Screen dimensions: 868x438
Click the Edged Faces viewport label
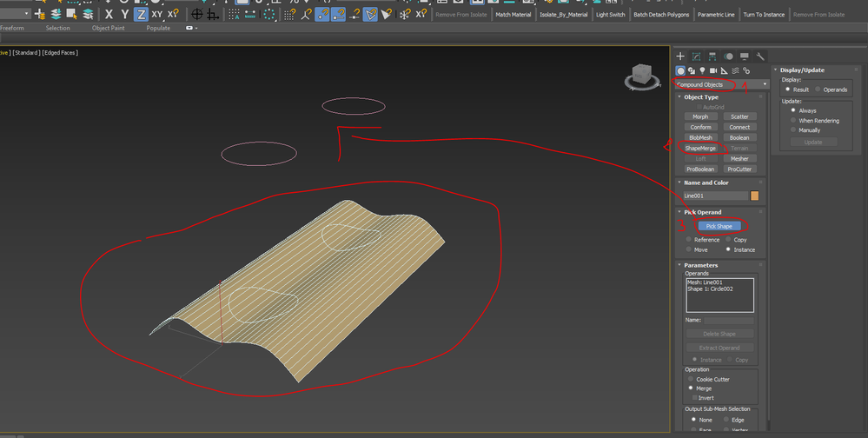(60, 53)
